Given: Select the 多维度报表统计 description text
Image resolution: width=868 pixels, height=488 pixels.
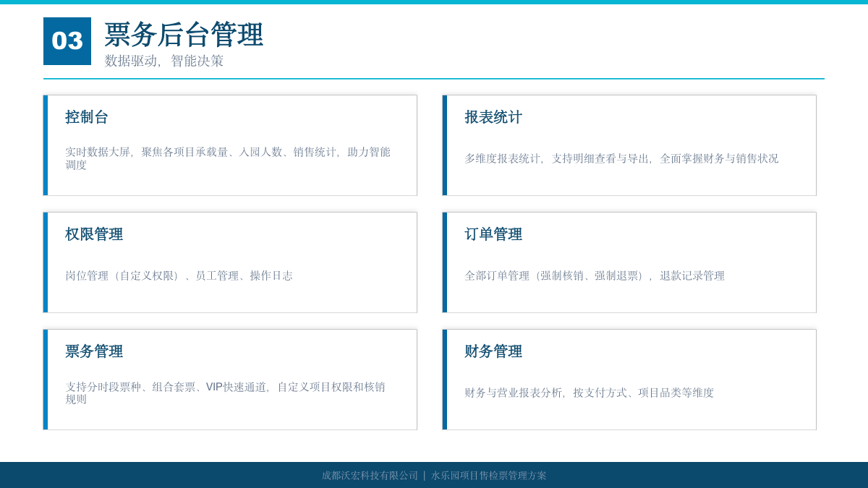Looking at the screenshot, I should click(x=621, y=158).
